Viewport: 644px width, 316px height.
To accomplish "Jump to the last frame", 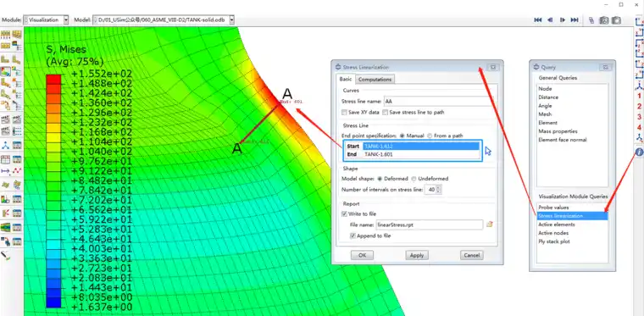I will 575,19.
